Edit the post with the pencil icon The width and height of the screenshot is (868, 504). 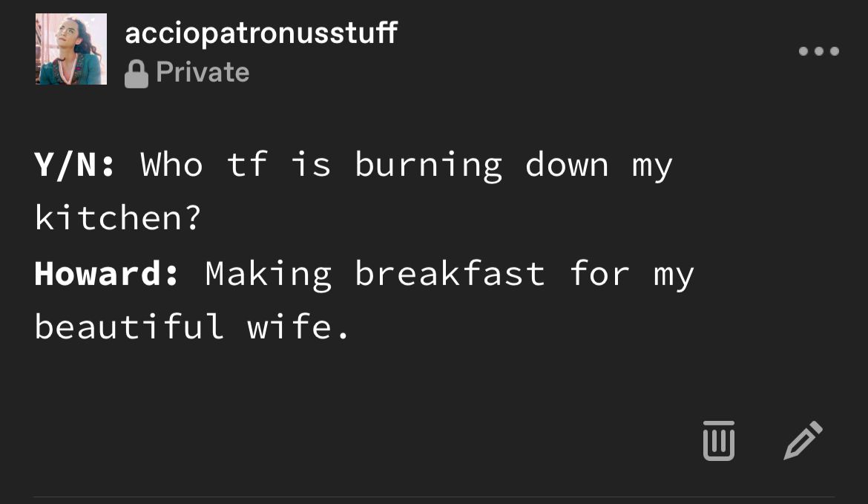click(x=803, y=440)
